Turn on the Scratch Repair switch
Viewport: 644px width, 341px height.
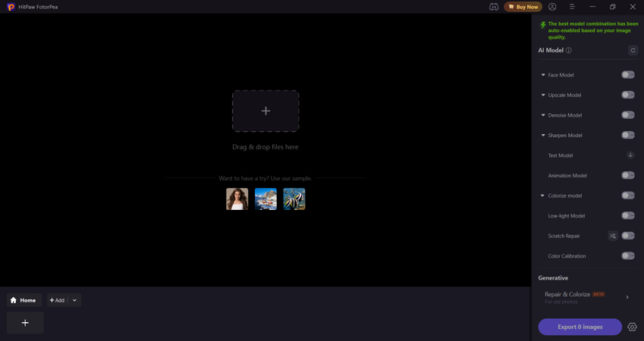pos(628,236)
